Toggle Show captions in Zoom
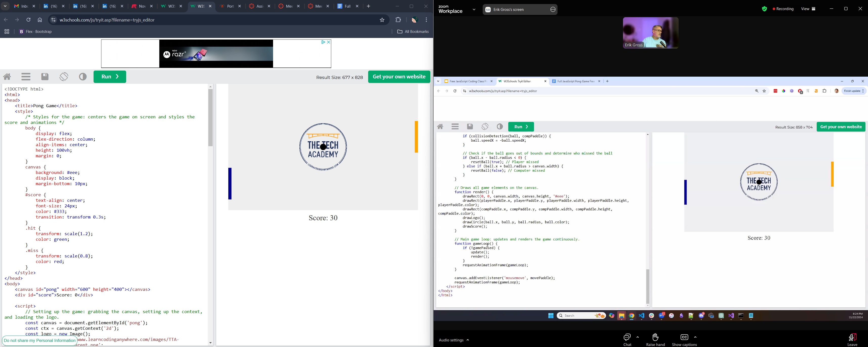The width and height of the screenshot is (868, 347). click(x=684, y=340)
